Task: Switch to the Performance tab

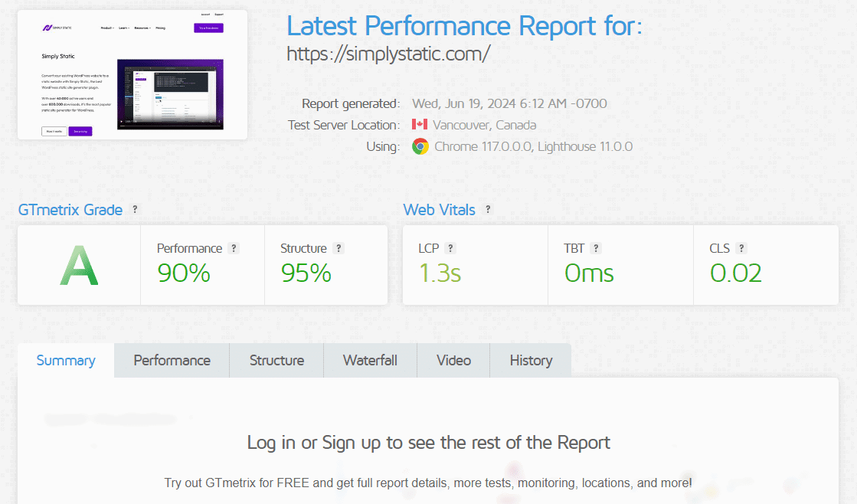Action: click(171, 360)
